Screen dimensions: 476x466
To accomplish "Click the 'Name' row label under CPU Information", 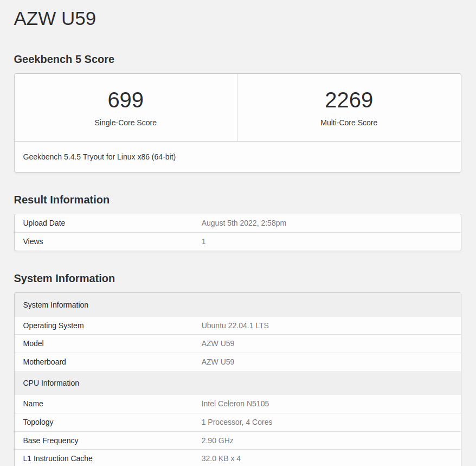I will pyautogui.click(x=33, y=404).
